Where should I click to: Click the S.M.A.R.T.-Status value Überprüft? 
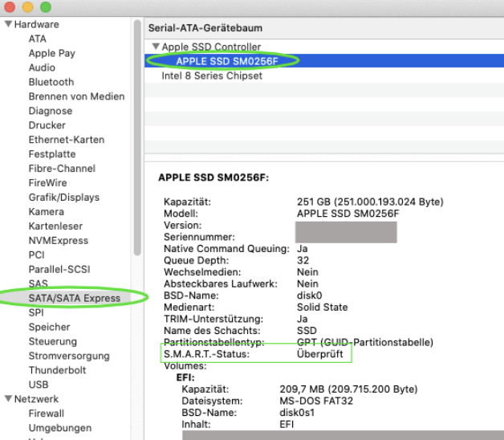[321, 353]
